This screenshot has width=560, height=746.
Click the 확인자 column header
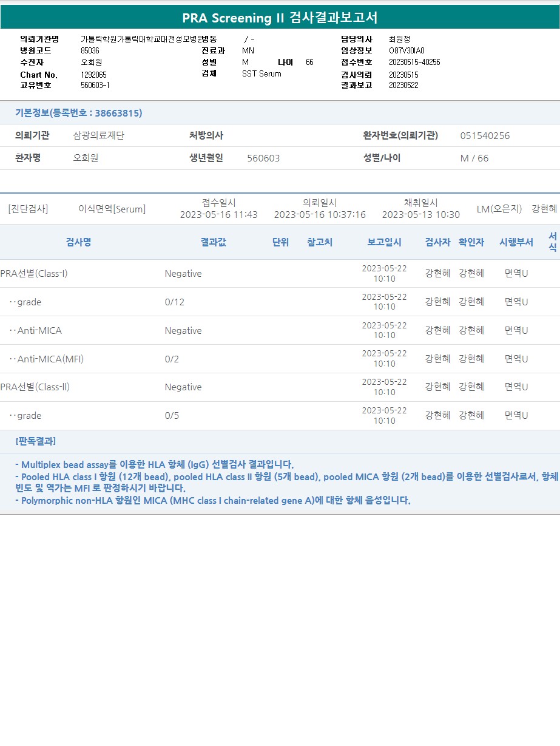[471, 242]
